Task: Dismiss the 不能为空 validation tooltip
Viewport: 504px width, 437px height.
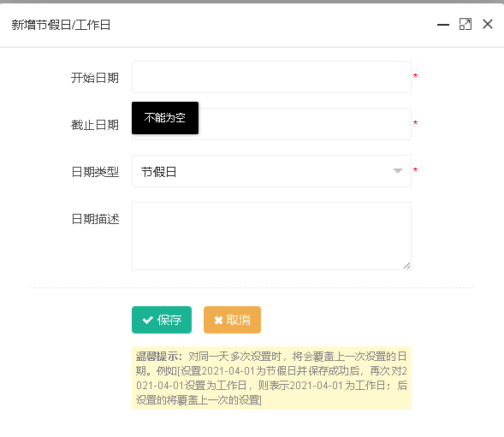Action: (x=165, y=118)
